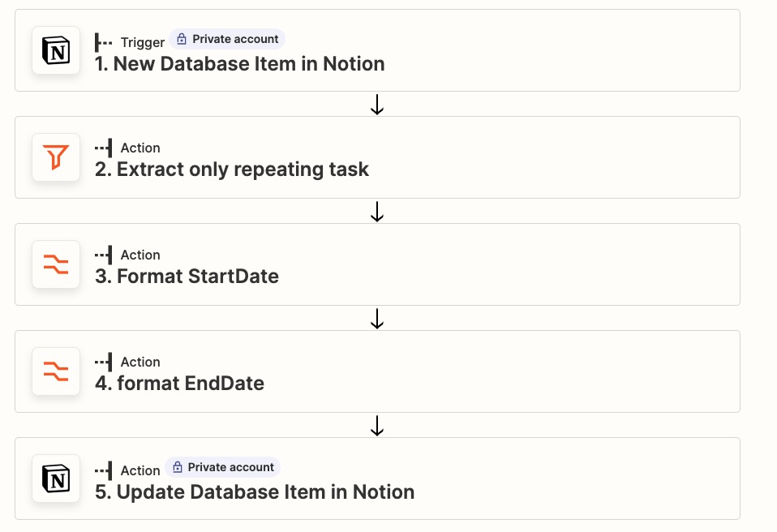Image resolution: width=777 pixels, height=532 pixels.
Task: Click the Filter icon in step 2
Action: (x=56, y=157)
